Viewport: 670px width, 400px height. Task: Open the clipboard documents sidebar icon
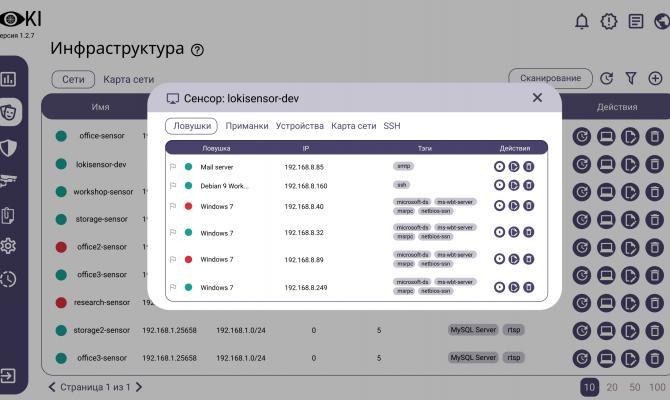[8, 215]
